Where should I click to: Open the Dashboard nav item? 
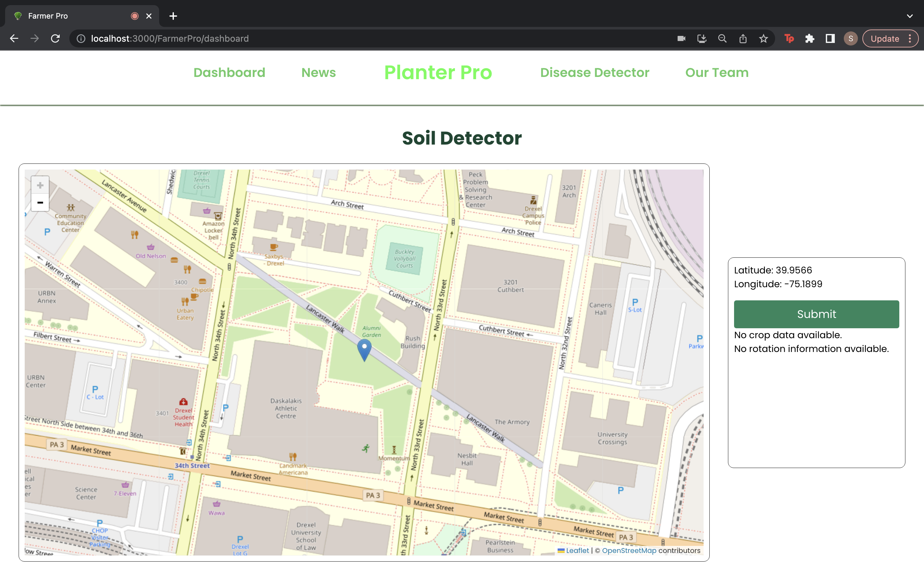click(229, 72)
